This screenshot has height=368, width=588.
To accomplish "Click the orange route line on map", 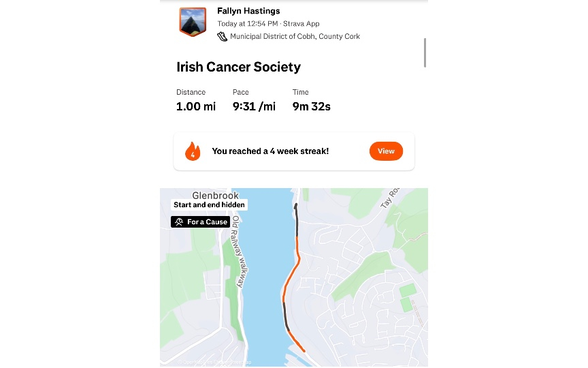I will [x=291, y=274].
